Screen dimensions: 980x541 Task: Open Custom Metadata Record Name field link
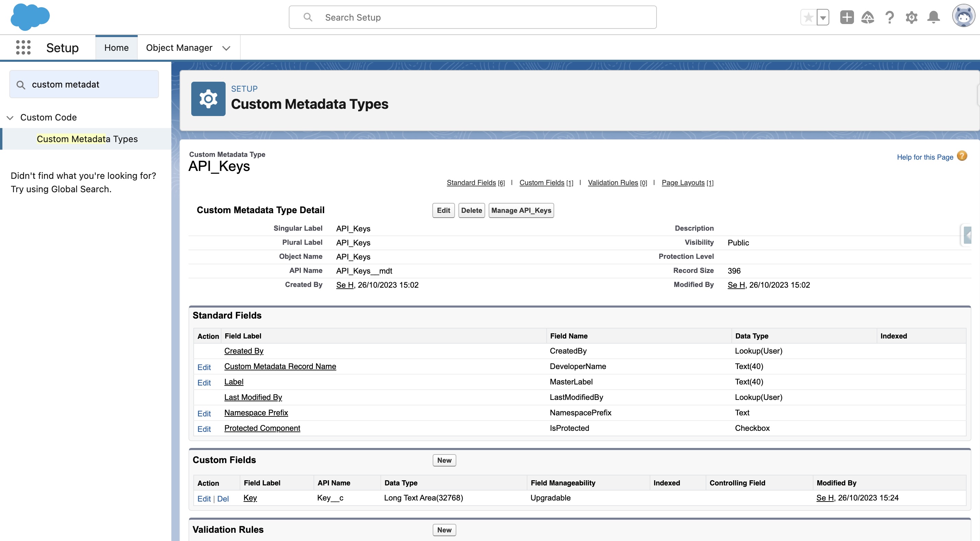(280, 366)
